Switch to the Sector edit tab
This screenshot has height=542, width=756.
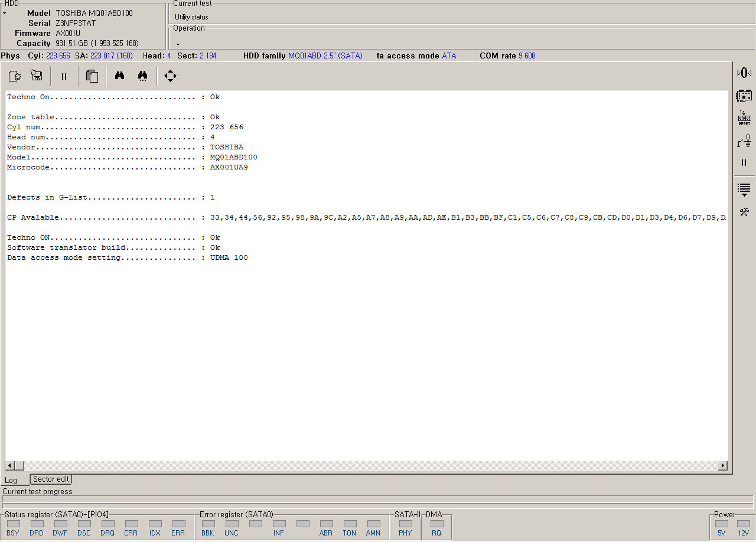pyautogui.click(x=51, y=479)
